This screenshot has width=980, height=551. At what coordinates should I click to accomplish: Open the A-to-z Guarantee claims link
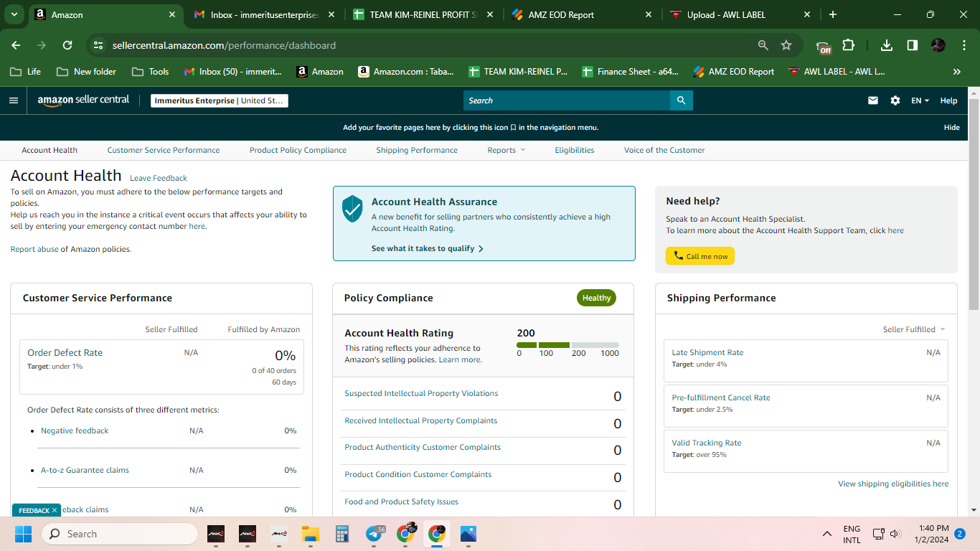(x=85, y=470)
